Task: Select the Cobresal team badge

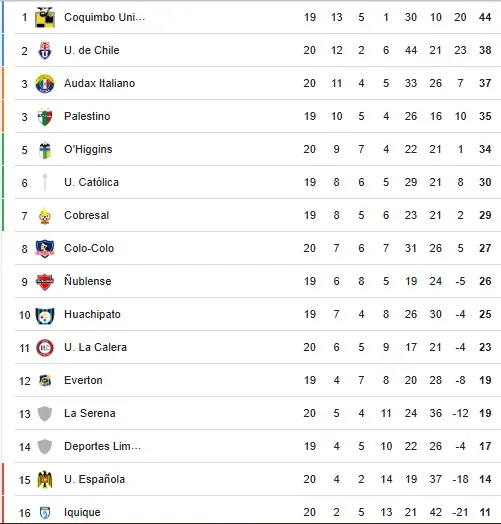Action: click(x=45, y=216)
